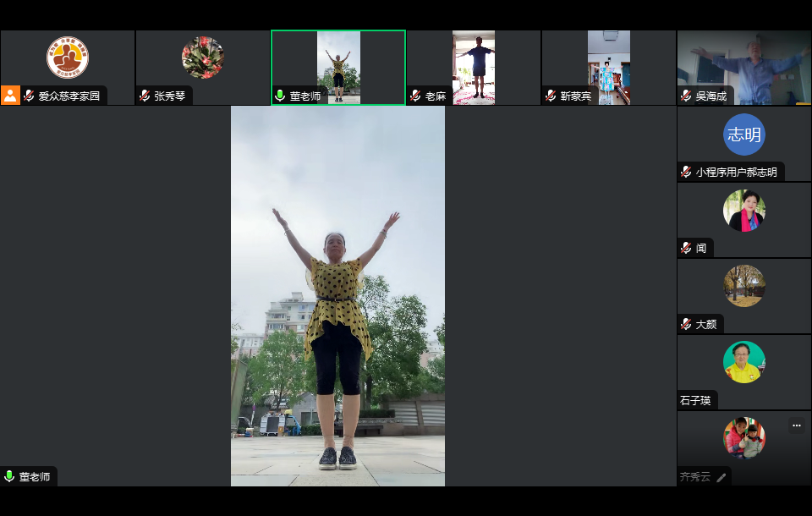Screen dimensions: 812x516
Task: Click the main speaker video of 董老师
Action: tap(337, 296)
